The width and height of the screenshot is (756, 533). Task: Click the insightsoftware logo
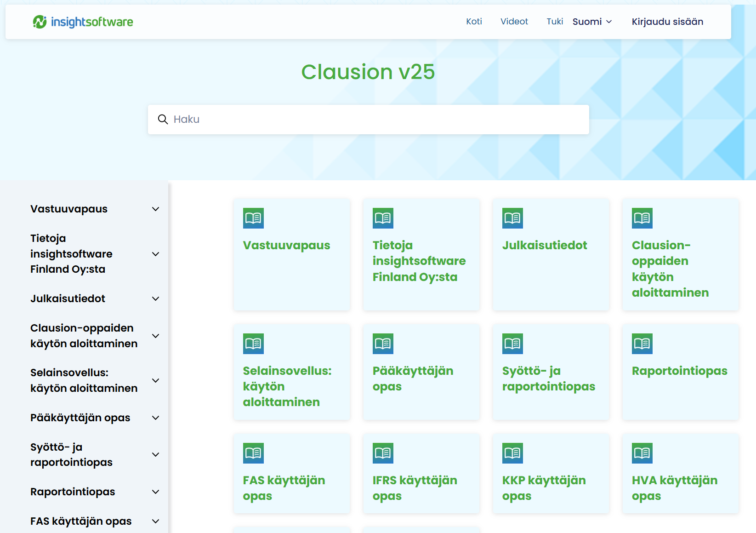pyautogui.click(x=83, y=22)
